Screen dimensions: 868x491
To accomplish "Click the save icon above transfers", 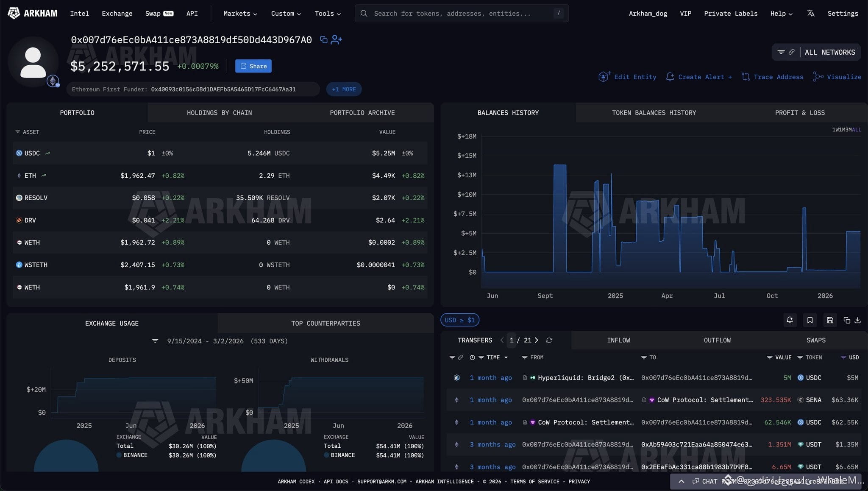I will pos(830,320).
